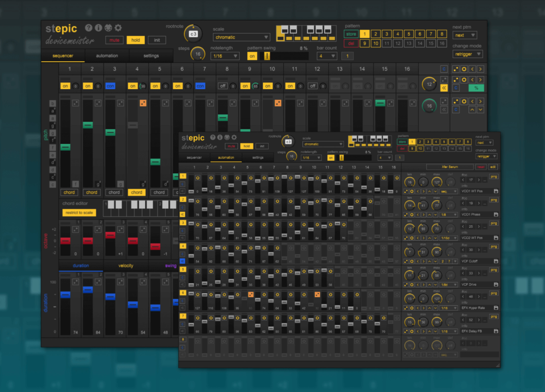Switch to settings tab in front window
Viewport: 545px width, 392px height.
tap(258, 157)
